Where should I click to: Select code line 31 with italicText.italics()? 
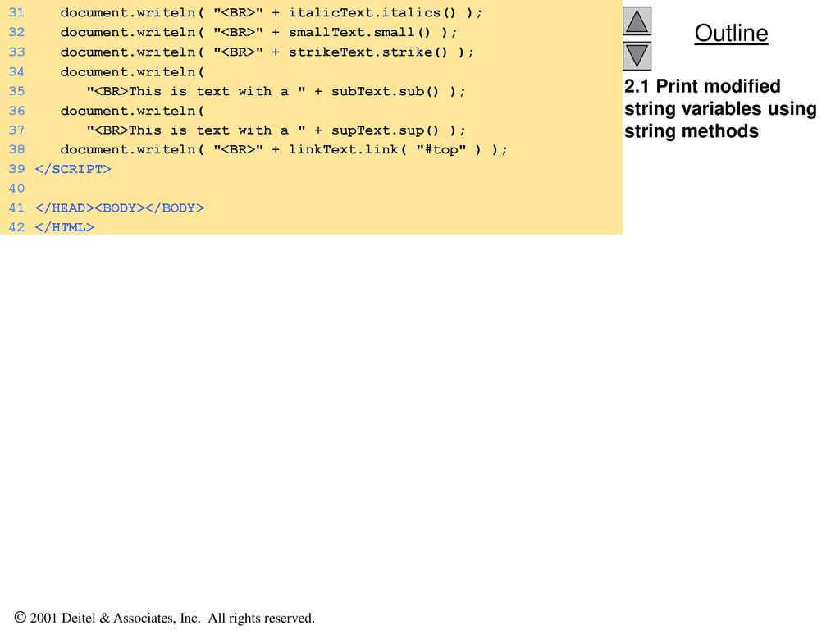(271, 13)
